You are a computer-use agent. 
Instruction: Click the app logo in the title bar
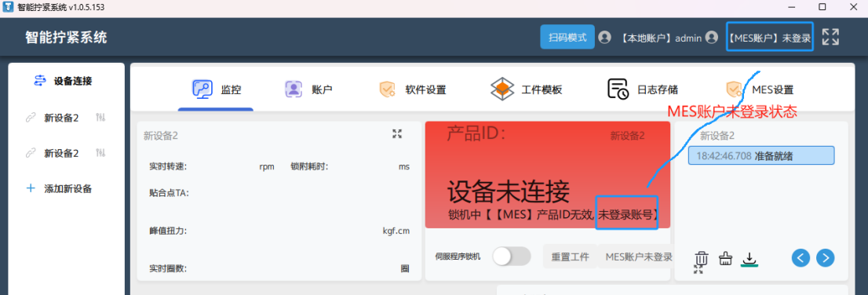[9, 7]
